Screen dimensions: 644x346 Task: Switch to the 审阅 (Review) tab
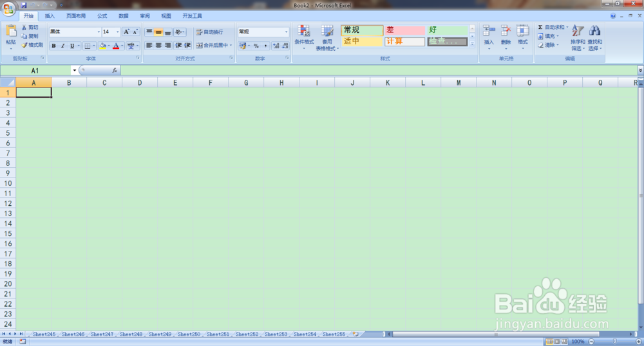pyautogui.click(x=144, y=16)
